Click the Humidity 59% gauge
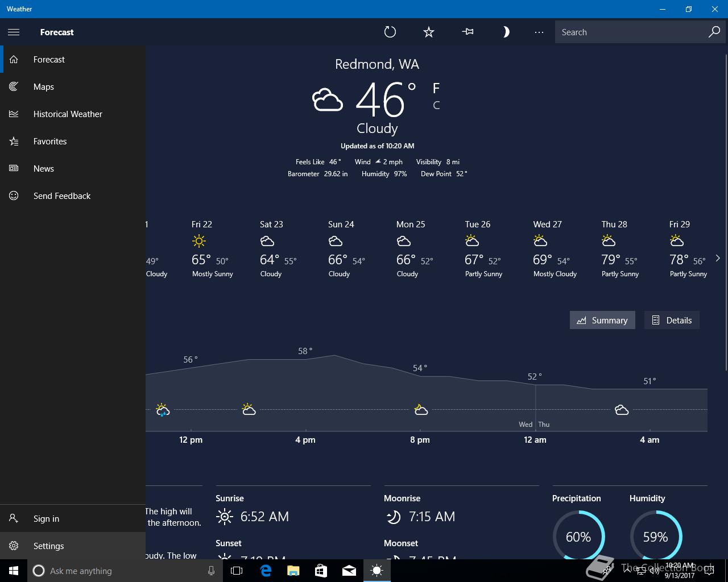 (x=656, y=536)
